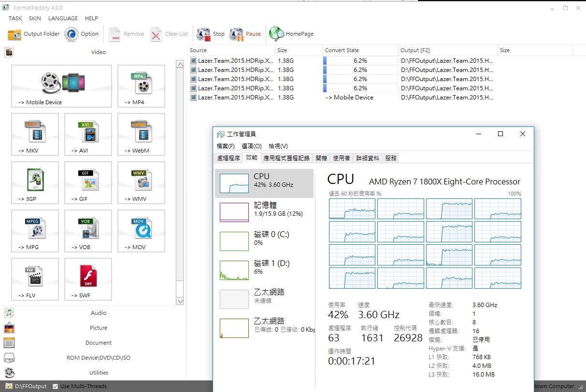Toggle the Use Multi-Threads checkbox
586x392 pixels.
(56, 386)
